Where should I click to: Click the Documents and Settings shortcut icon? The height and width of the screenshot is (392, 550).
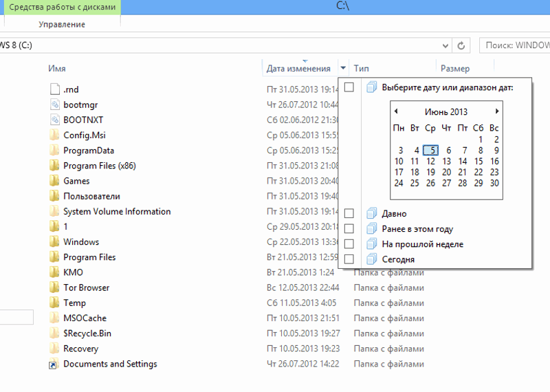(54, 364)
